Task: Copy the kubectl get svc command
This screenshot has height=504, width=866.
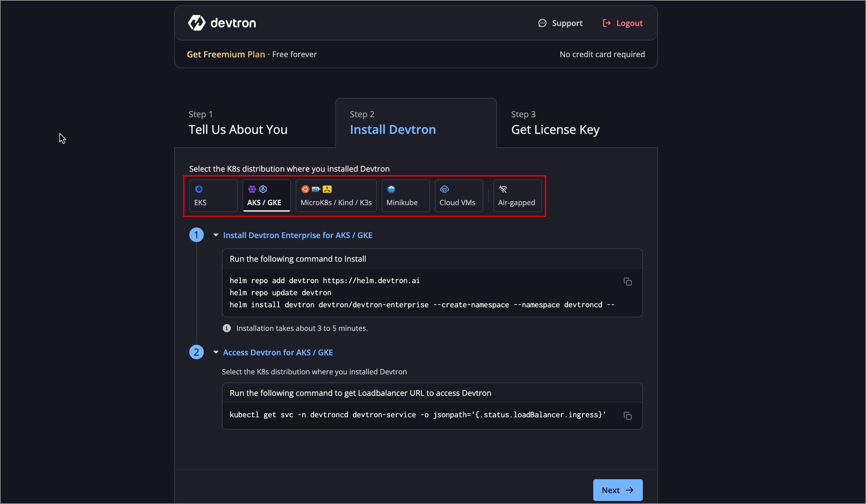Action: coord(627,415)
